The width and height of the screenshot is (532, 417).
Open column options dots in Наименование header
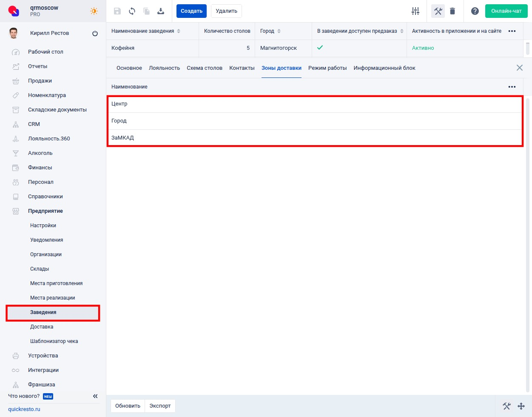click(x=512, y=87)
